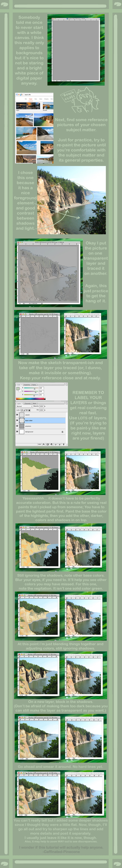Switch to the Channels tab

pyautogui.click(x=28, y=403)
